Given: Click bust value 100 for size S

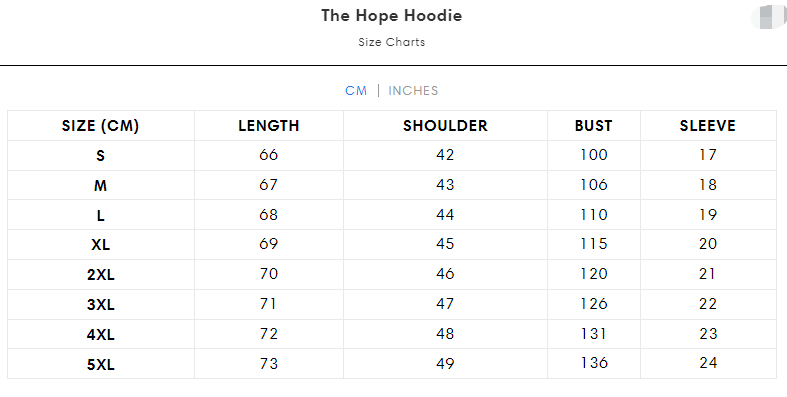Looking at the screenshot, I should pyautogui.click(x=593, y=155).
